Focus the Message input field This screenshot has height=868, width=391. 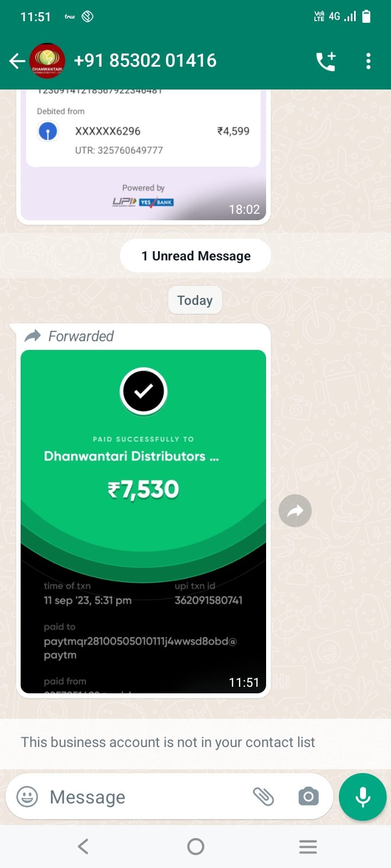pos(147,797)
